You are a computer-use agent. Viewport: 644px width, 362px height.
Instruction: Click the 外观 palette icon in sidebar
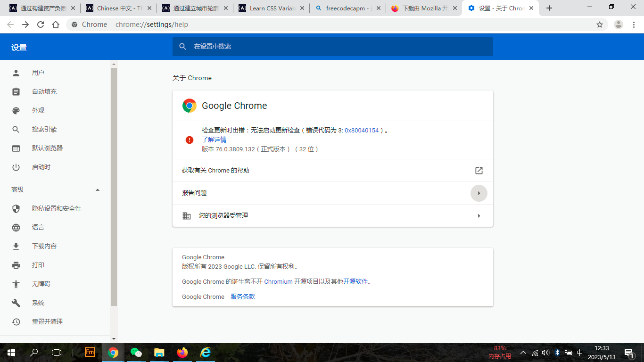pyautogui.click(x=17, y=110)
